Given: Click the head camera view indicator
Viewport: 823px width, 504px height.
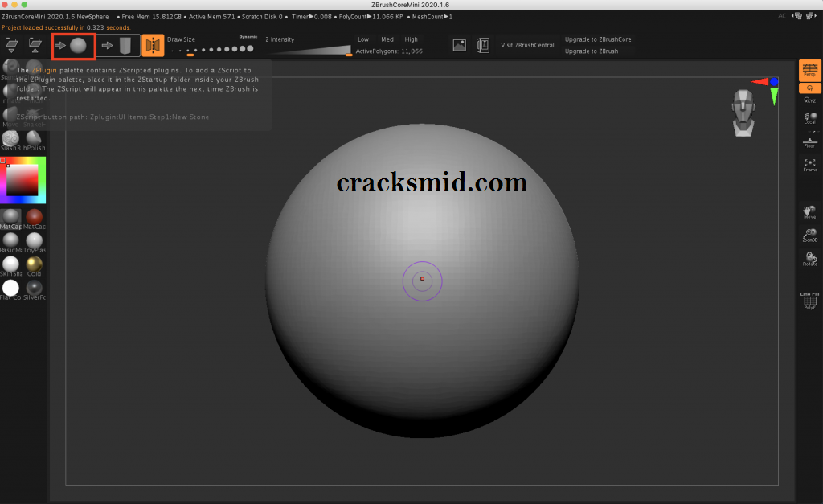Looking at the screenshot, I should point(743,113).
